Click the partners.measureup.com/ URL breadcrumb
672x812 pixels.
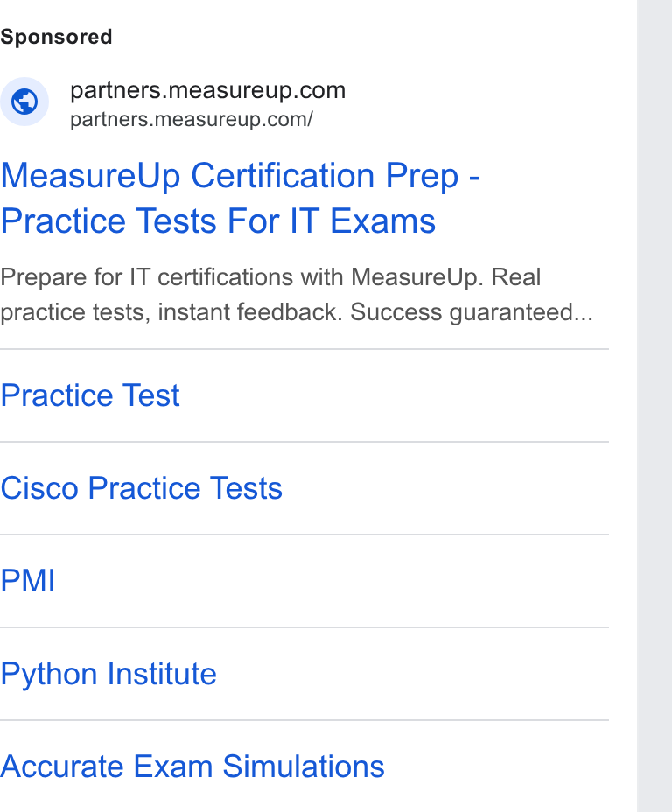(192, 120)
